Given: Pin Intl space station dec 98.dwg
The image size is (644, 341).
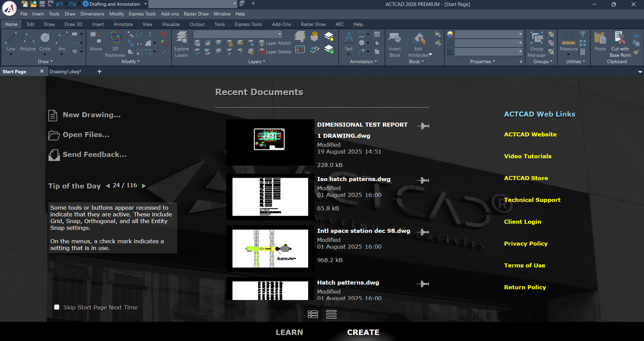Looking at the screenshot, I should (423, 232).
